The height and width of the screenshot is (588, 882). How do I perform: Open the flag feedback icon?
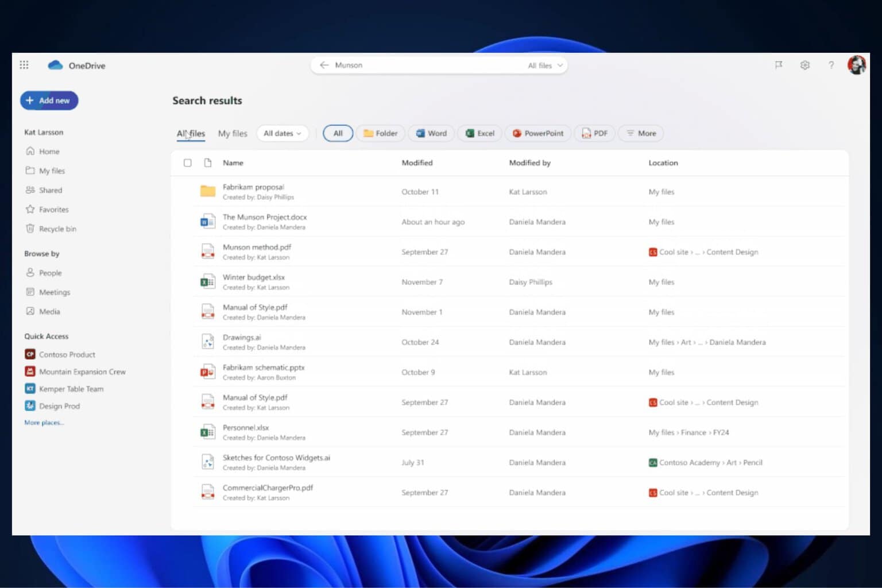(779, 65)
